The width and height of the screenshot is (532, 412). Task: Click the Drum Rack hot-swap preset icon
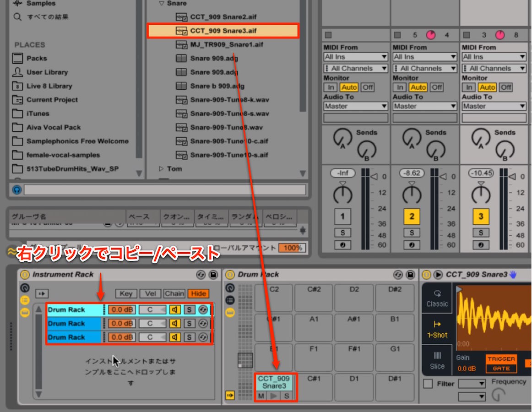tap(398, 275)
